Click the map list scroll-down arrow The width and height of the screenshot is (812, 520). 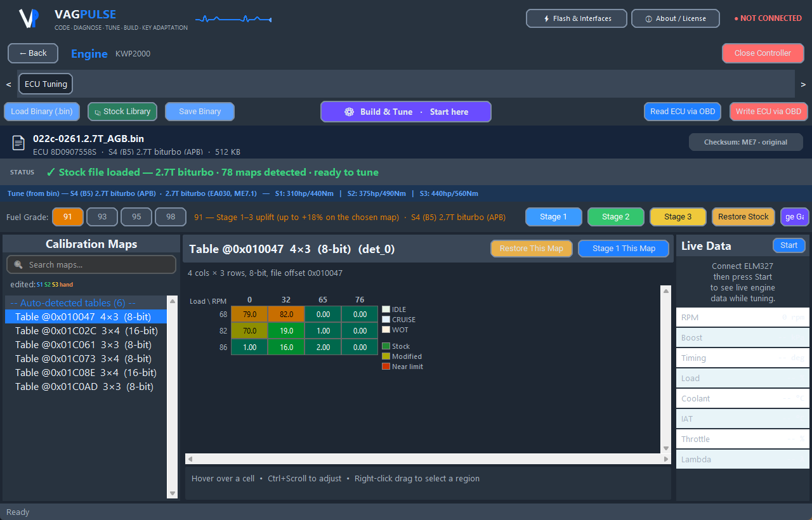172,493
